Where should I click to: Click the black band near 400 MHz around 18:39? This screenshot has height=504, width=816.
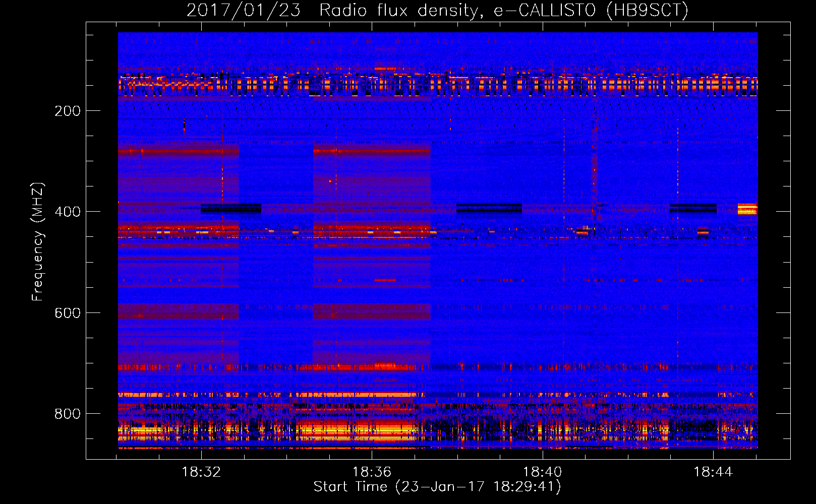(x=489, y=208)
